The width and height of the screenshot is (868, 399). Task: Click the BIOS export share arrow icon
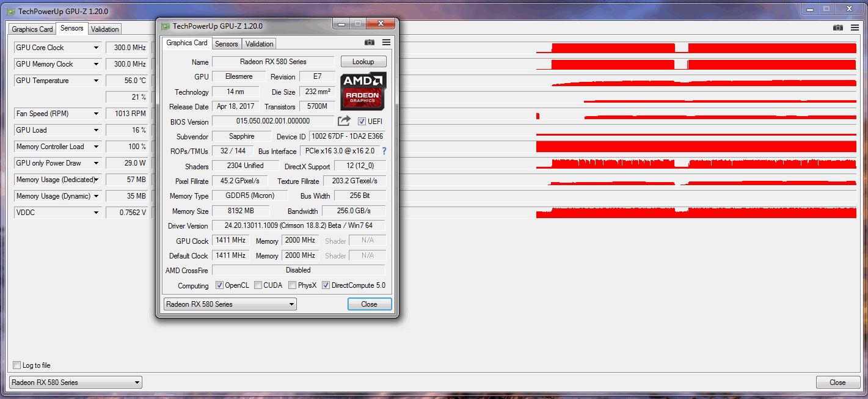(x=345, y=121)
